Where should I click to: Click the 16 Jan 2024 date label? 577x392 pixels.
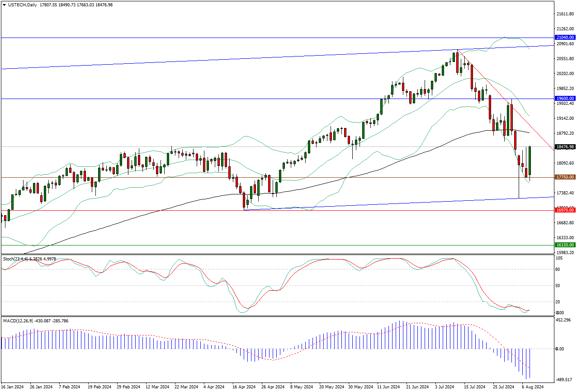coord(13,387)
